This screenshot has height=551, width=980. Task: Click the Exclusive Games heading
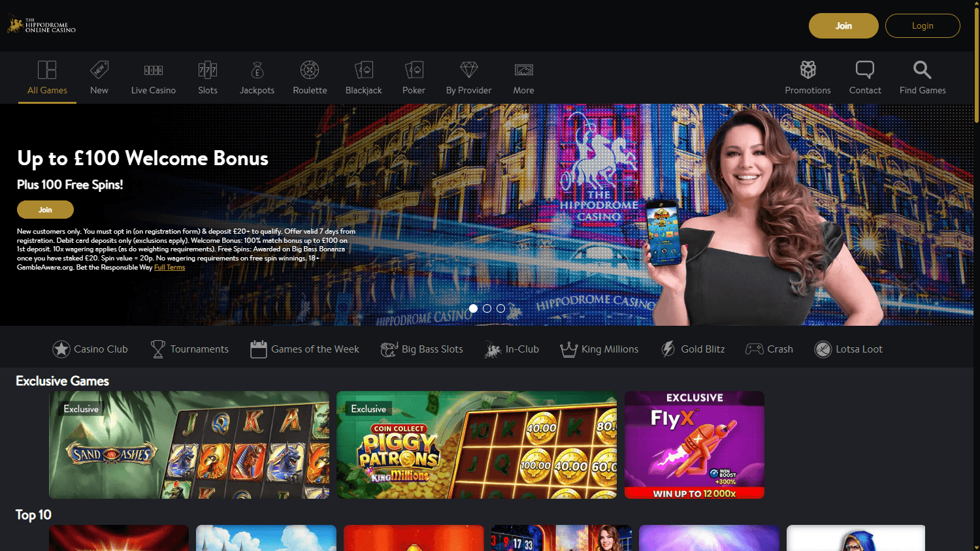62,381
